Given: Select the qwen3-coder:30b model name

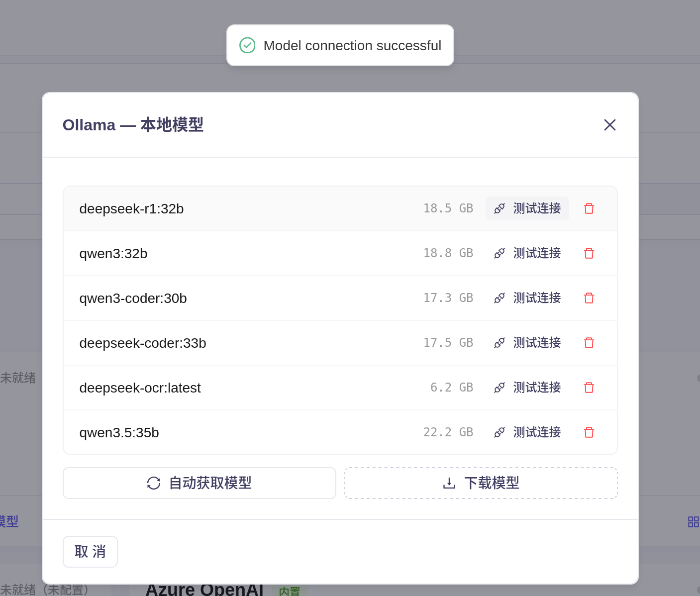Looking at the screenshot, I should pyautogui.click(x=133, y=298).
